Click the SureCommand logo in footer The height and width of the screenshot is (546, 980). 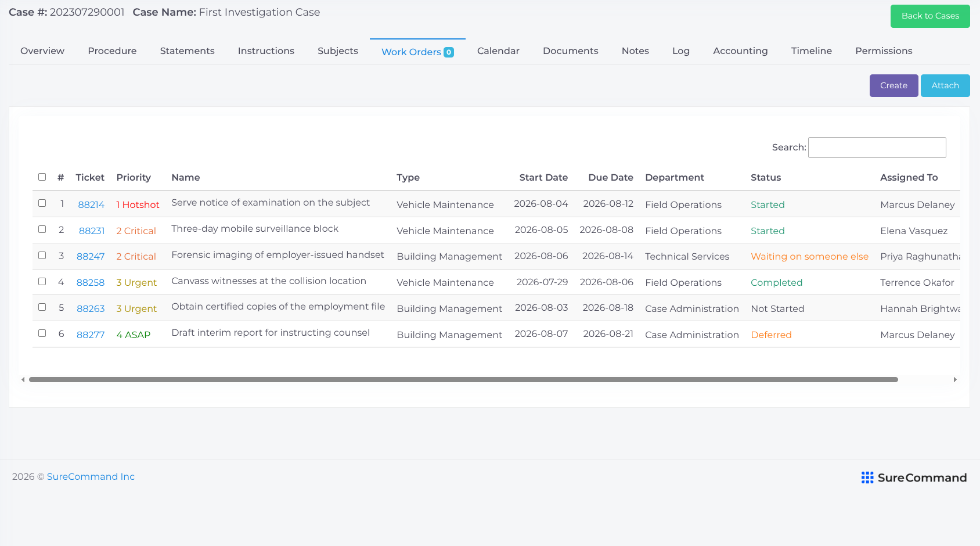tap(914, 477)
